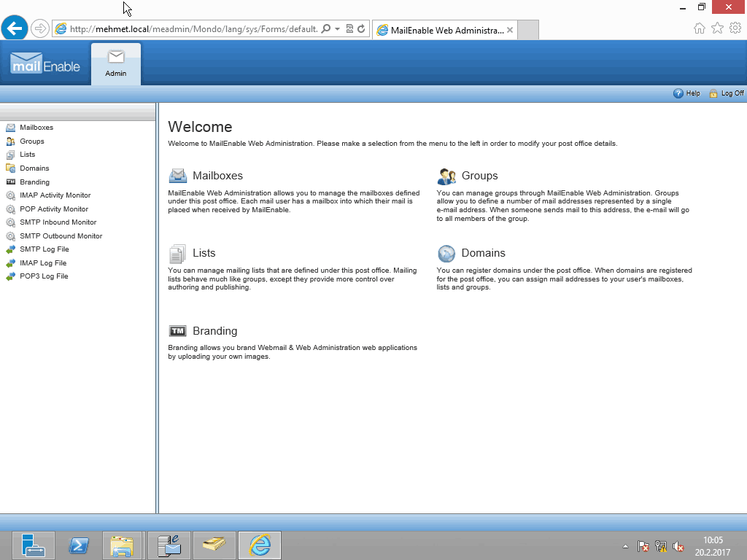Click the IMAP Activity Monitor gear icon
Image resolution: width=747 pixels, height=560 pixels.
(x=10, y=195)
